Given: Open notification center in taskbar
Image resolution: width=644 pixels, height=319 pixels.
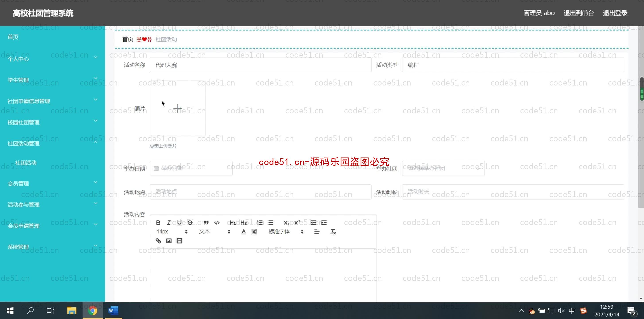Looking at the screenshot, I should [x=632, y=311].
